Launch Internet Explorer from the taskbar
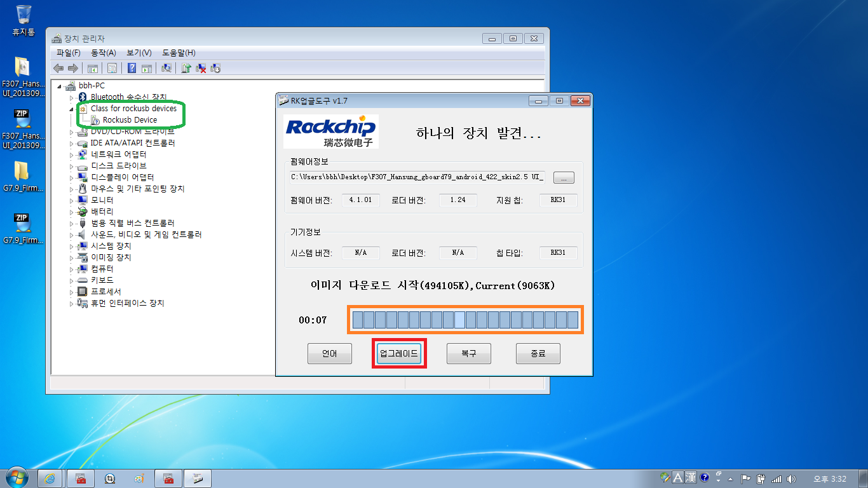The image size is (868, 488). [50, 478]
